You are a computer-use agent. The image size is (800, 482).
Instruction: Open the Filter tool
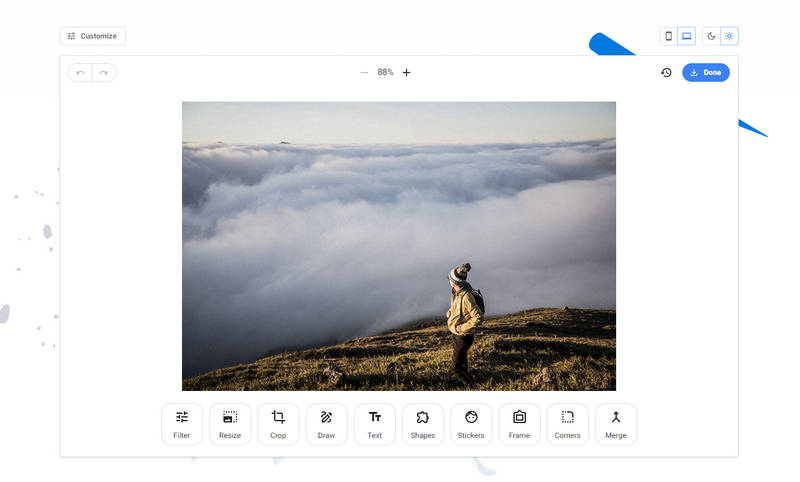pos(182,424)
